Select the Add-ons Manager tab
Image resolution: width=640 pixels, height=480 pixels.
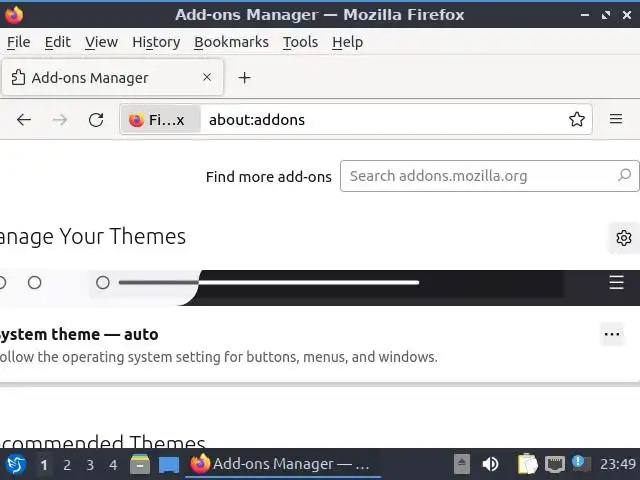point(112,77)
